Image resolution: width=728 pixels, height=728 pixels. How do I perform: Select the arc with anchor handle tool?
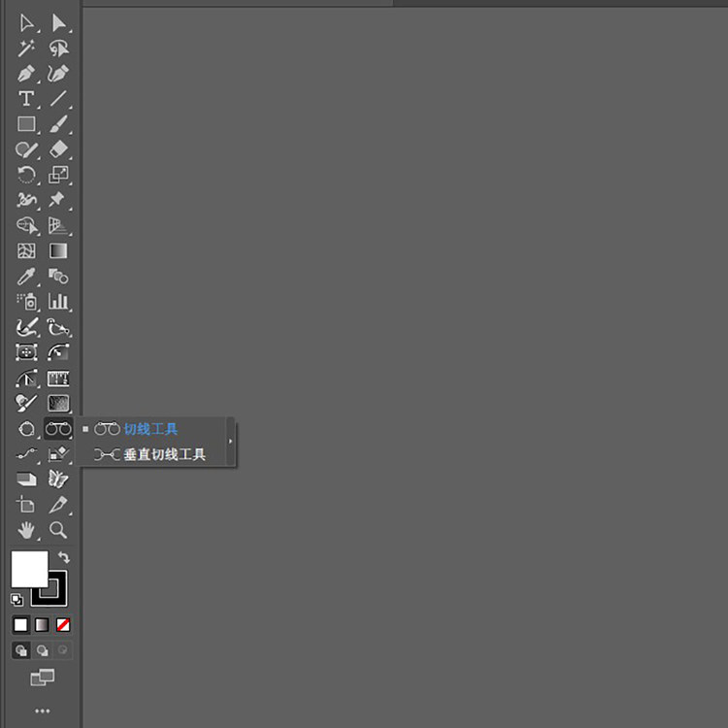click(58, 352)
